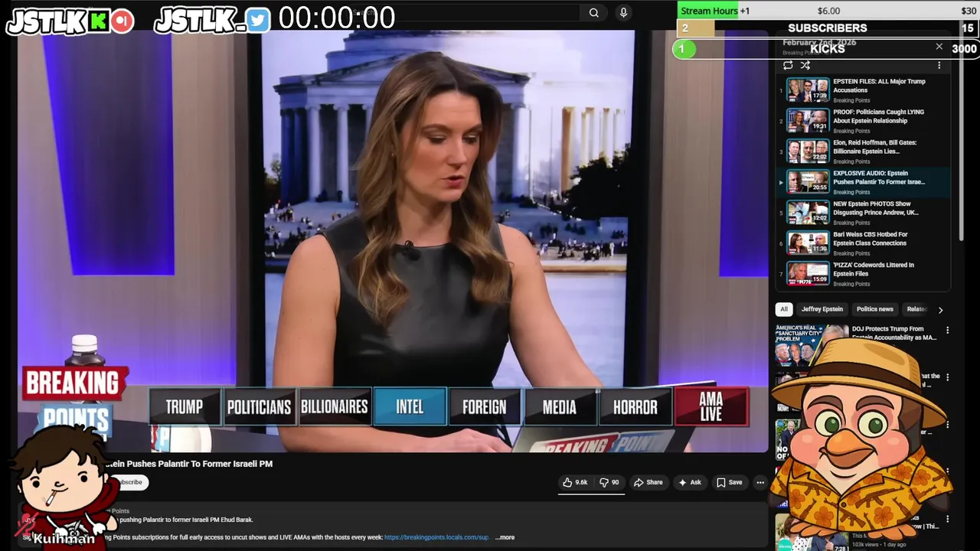980x551 pixels.
Task: Click the 00:00:00 stream timer
Action: click(337, 18)
